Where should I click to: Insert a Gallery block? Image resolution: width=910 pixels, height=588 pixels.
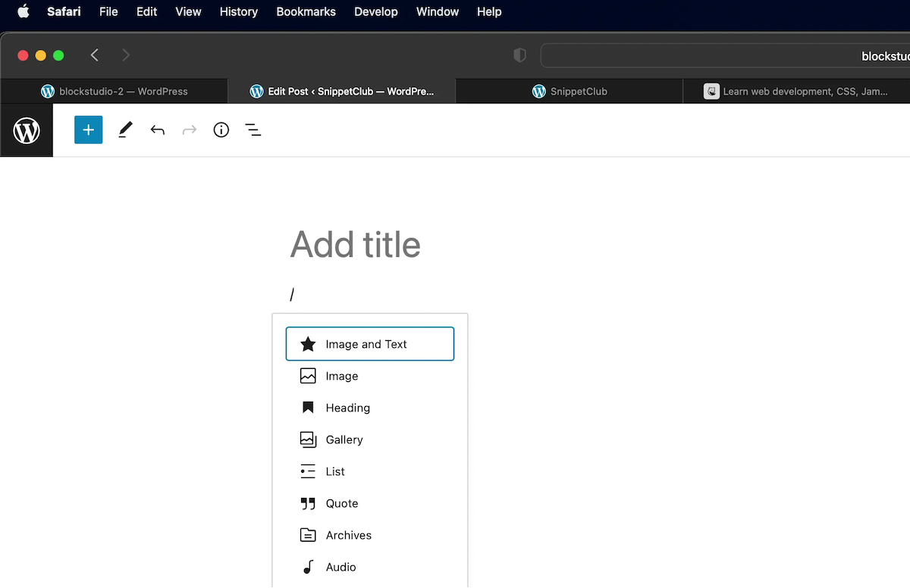[369, 439]
